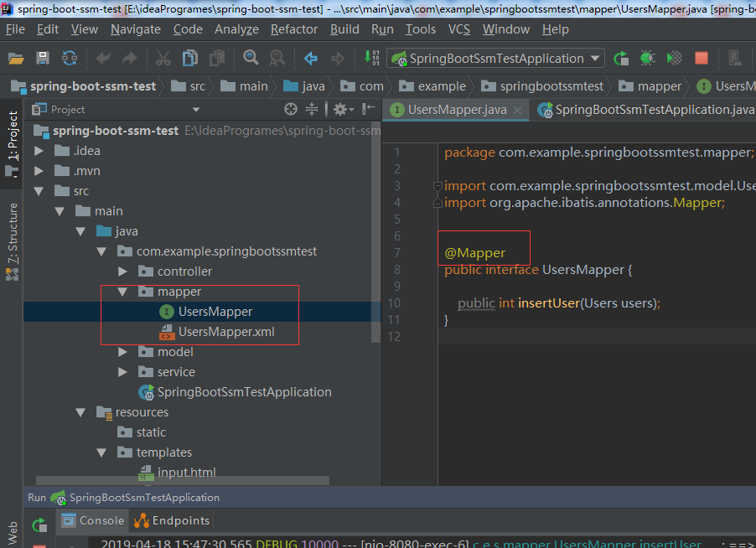756x548 pixels.
Task: Click the Find magnifier icon
Action: pos(251,58)
